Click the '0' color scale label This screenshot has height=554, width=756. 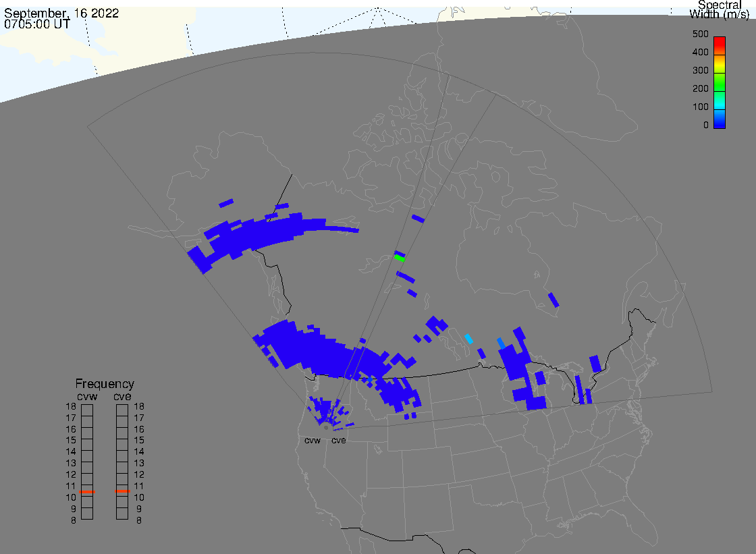706,126
